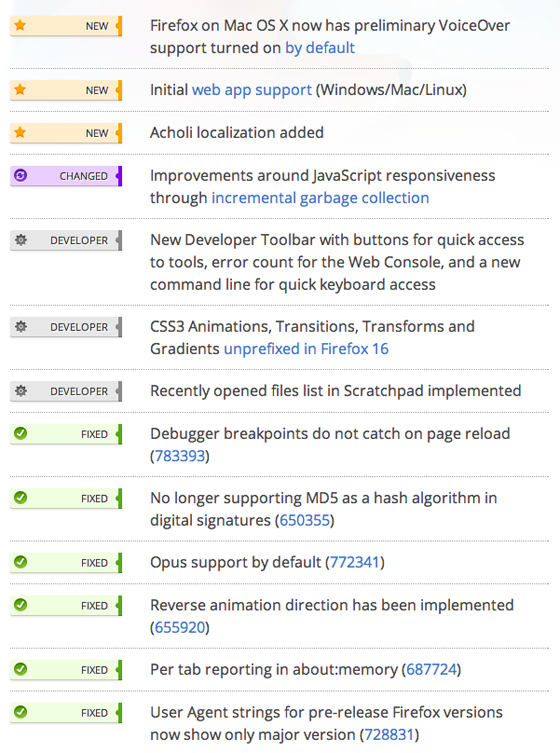
Task: Click purple refresh icon on CHANGED tag
Action: point(20,175)
